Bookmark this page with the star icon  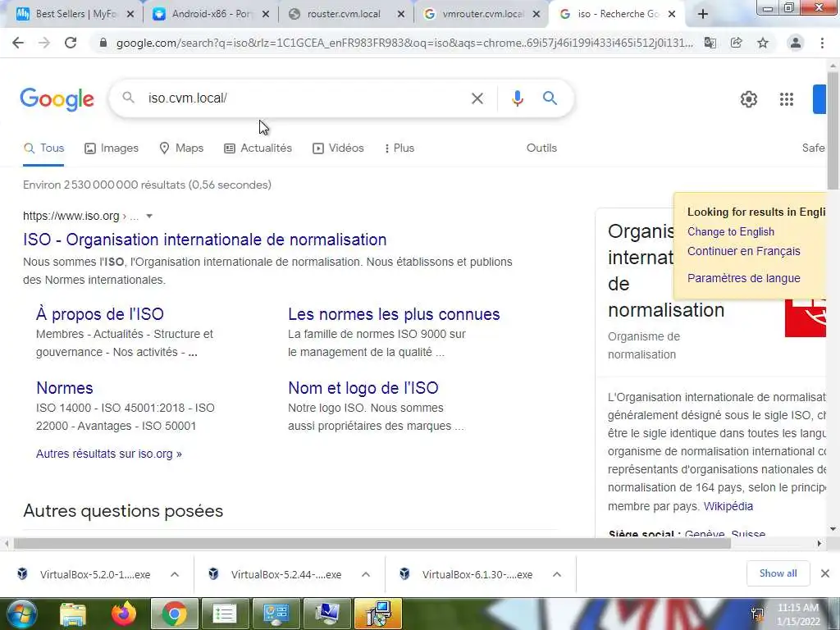763,43
